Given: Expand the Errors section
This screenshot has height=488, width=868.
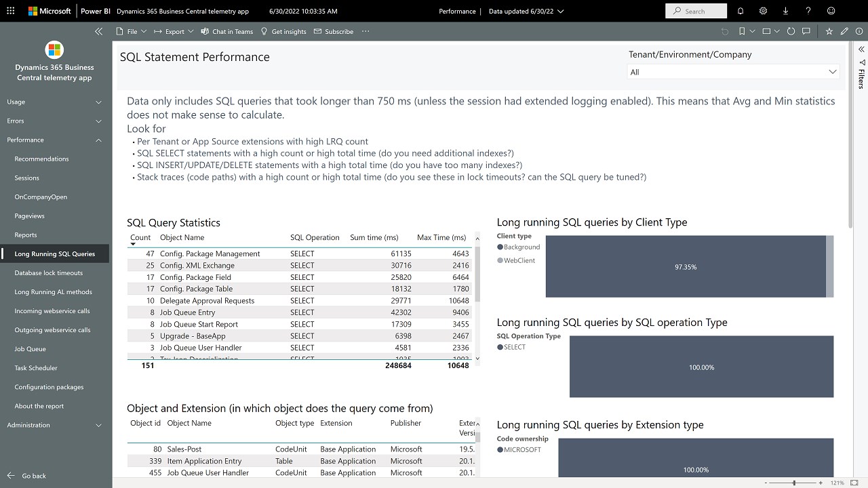Looking at the screenshot, I should pyautogui.click(x=56, y=121).
